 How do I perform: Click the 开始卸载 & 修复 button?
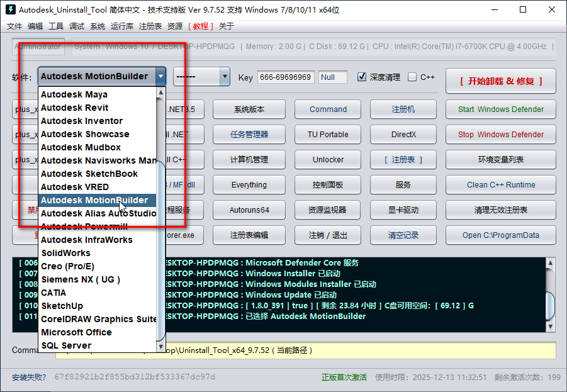tap(501, 81)
